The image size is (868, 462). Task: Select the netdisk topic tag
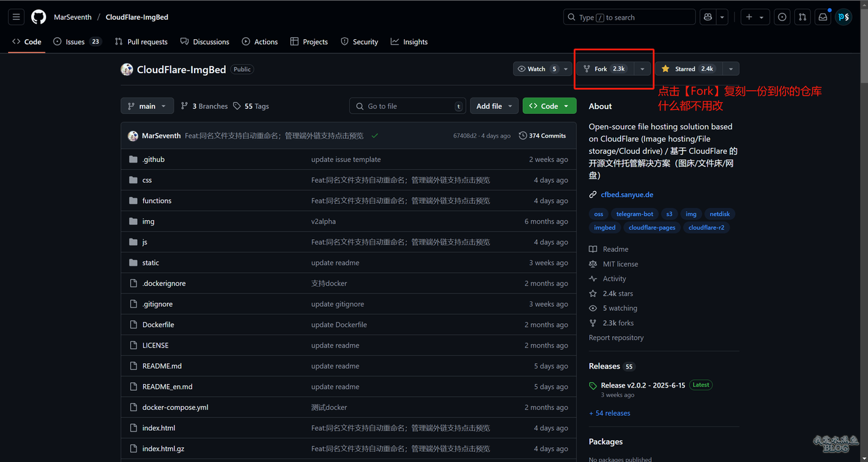[719, 214]
